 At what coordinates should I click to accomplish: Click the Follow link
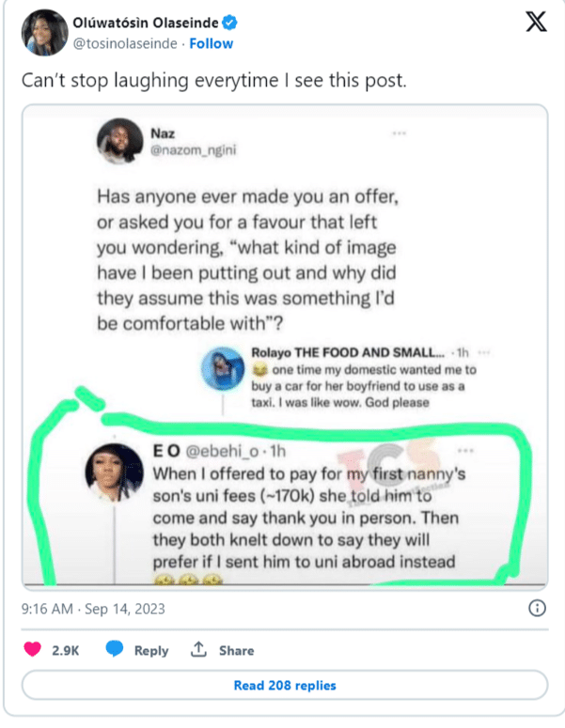(212, 44)
